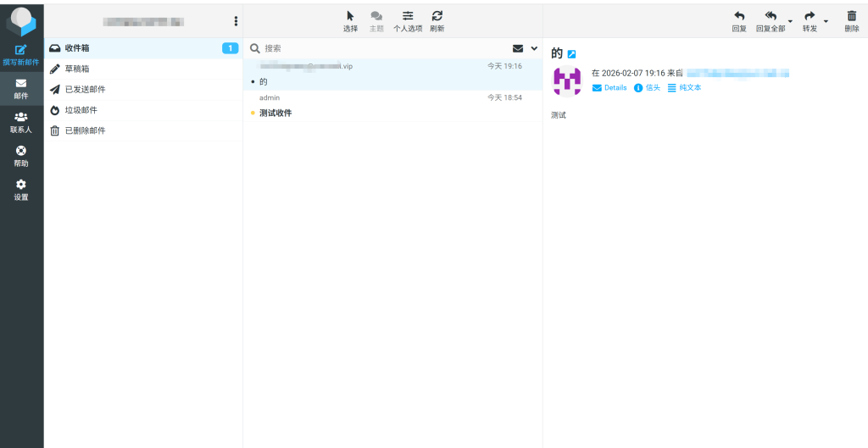Expand the Reply All dropdown arrow
Screen dimensions: 868x448
coord(790,21)
